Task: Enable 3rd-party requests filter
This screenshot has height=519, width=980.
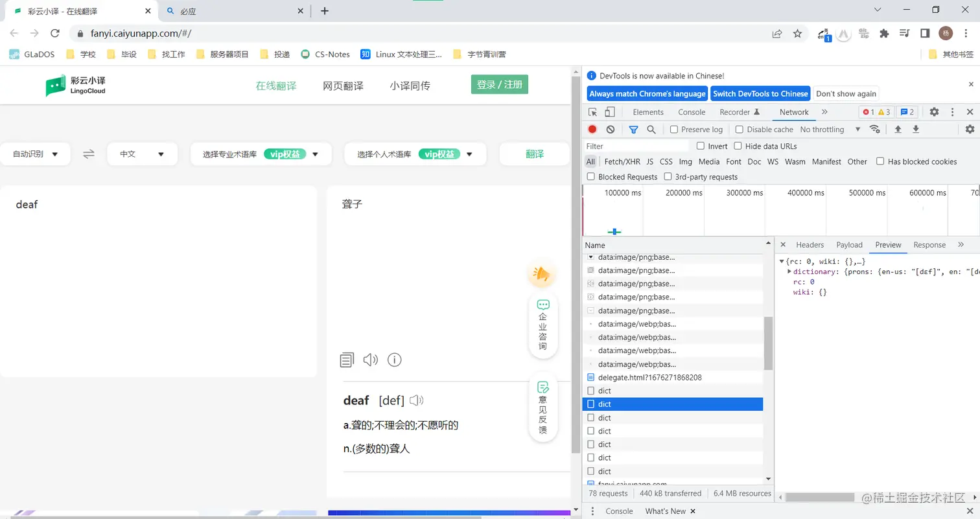Action: [x=668, y=177]
